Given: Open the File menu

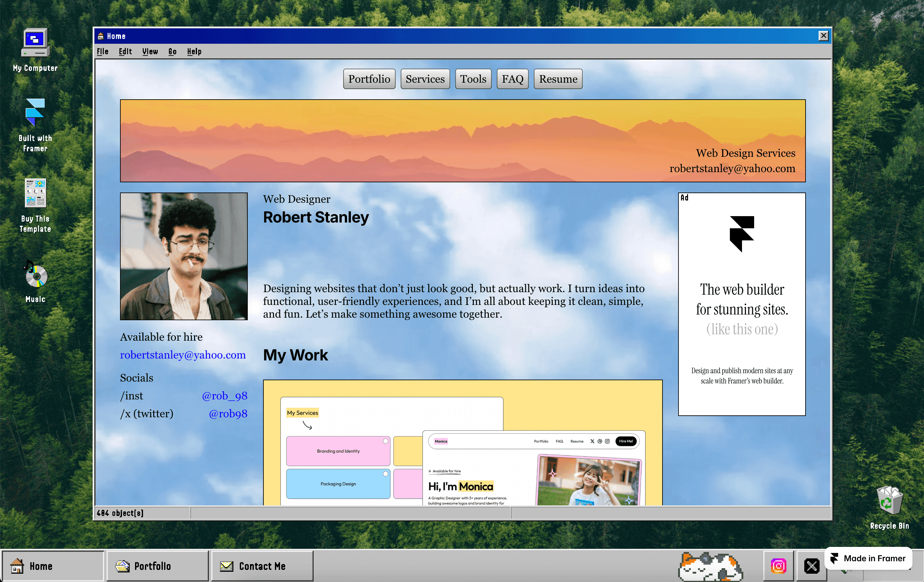Looking at the screenshot, I should tap(102, 51).
